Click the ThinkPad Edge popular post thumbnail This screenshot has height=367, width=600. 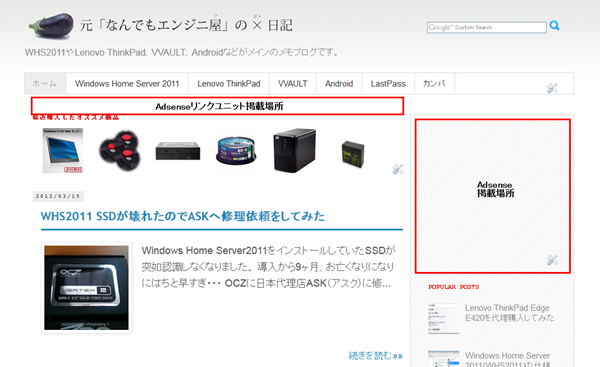[x=443, y=318]
